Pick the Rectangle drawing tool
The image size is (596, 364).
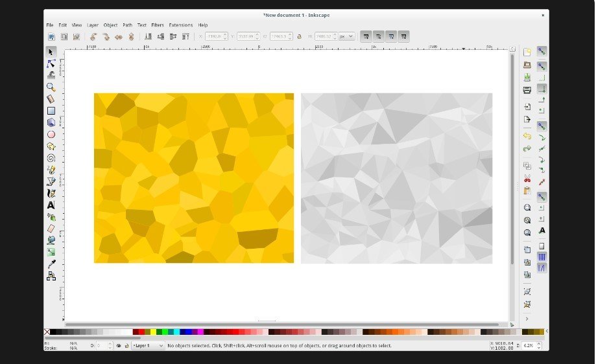pos(51,111)
